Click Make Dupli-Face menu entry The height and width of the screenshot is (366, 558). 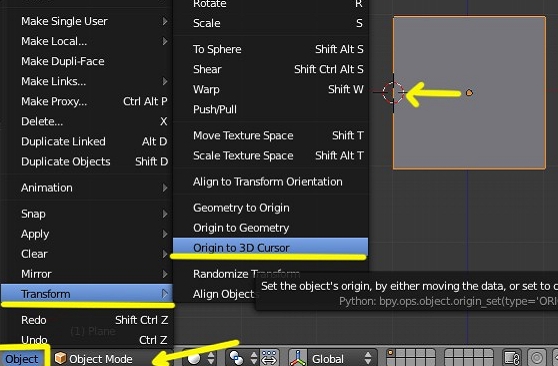click(87, 61)
